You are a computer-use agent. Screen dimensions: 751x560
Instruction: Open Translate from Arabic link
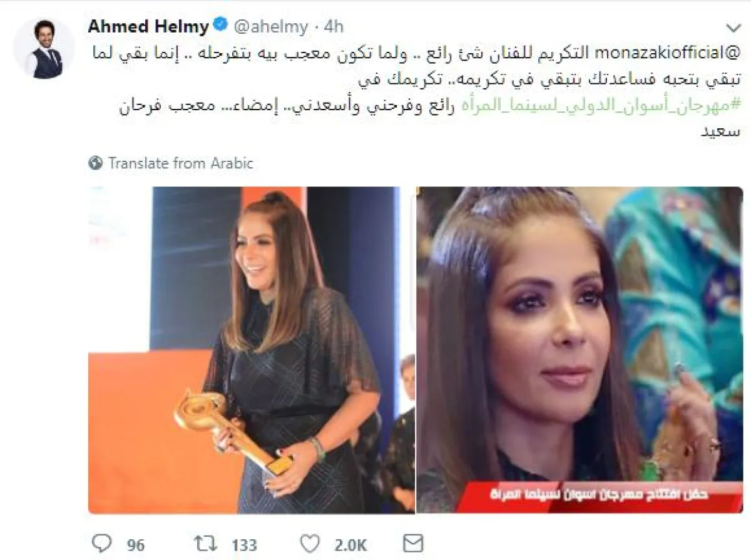pyautogui.click(x=180, y=163)
